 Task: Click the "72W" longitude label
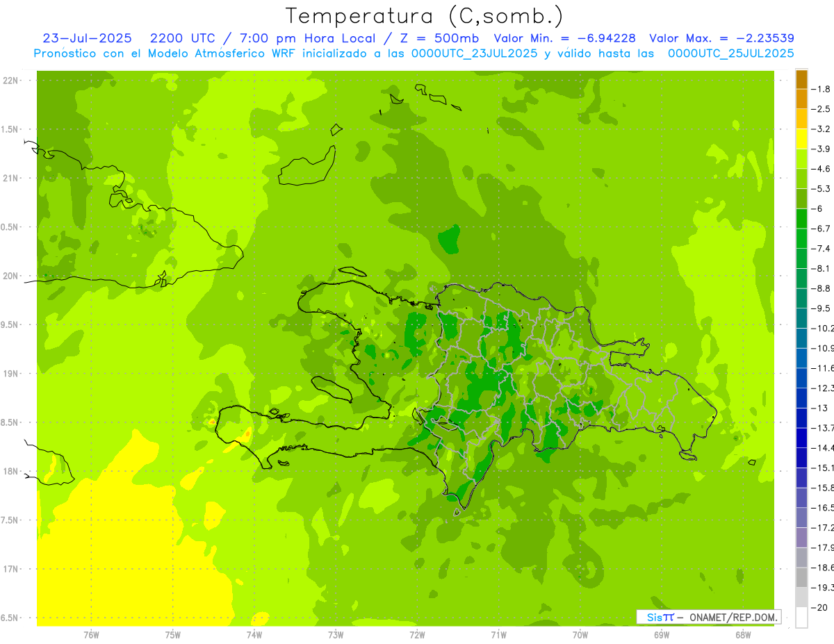[x=417, y=634]
